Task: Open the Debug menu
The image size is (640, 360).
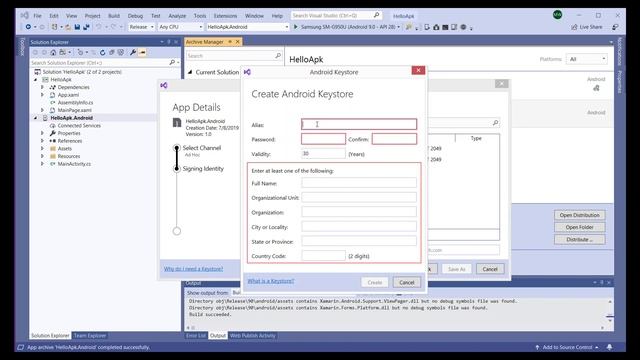Action: [135, 16]
